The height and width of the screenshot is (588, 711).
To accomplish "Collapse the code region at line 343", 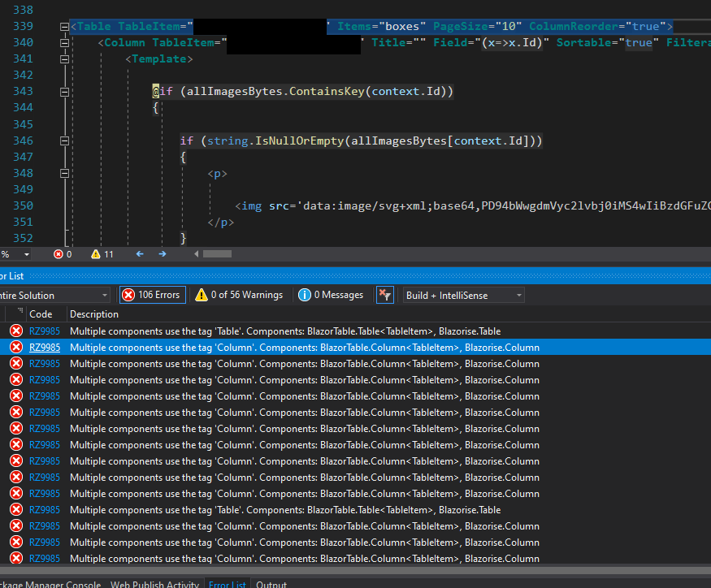I will click(63, 90).
